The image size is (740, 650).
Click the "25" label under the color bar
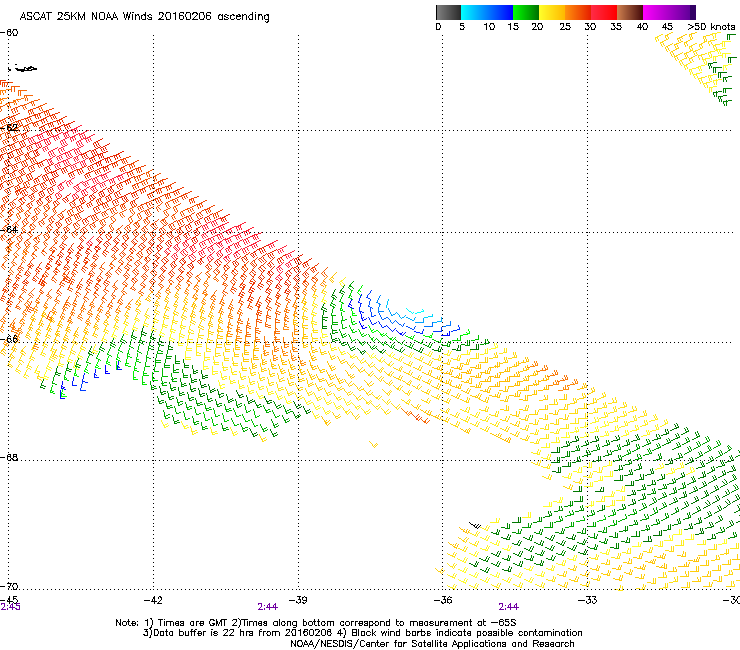565,27
